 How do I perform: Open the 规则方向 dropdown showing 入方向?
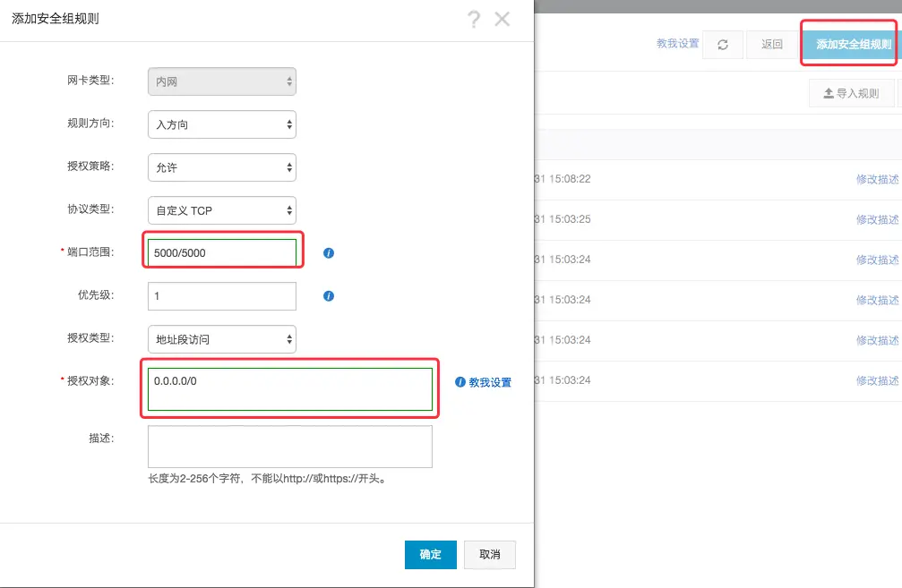pyautogui.click(x=222, y=124)
